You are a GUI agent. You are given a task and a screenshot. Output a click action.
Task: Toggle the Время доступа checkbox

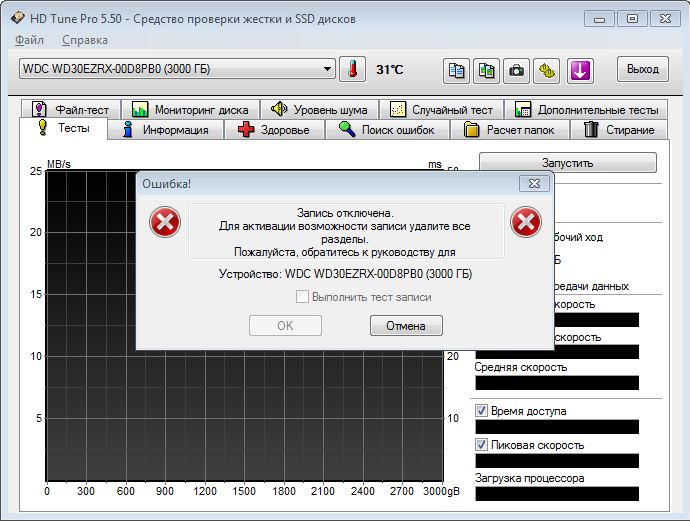pos(481,411)
